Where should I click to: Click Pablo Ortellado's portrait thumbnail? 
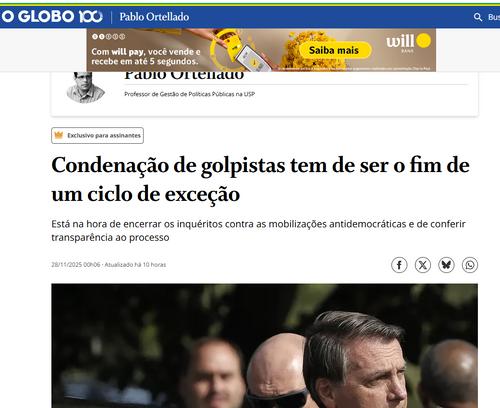pos(85,87)
